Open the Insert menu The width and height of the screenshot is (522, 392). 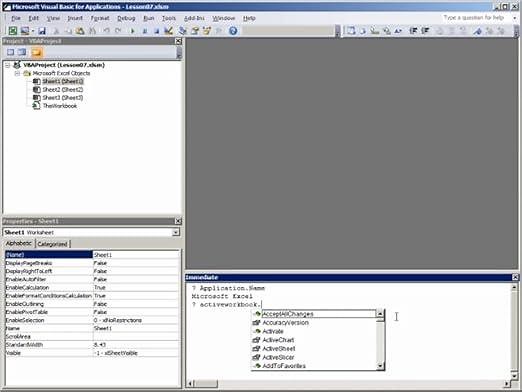pos(75,18)
